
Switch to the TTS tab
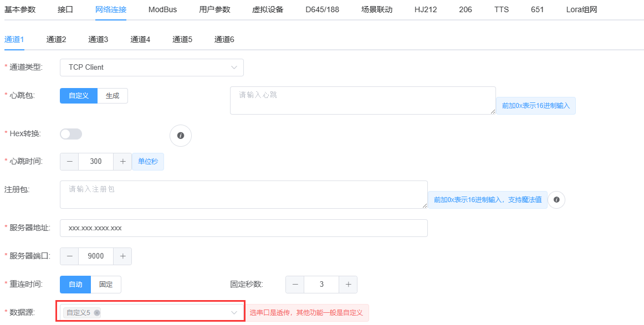(x=502, y=9)
